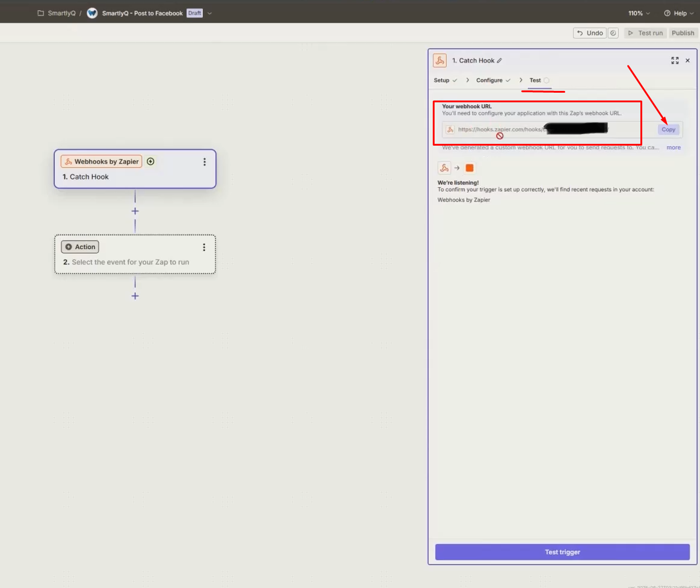Click the more link under webhook URL
The width and height of the screenshot is (700, 588).
[673, 147]
